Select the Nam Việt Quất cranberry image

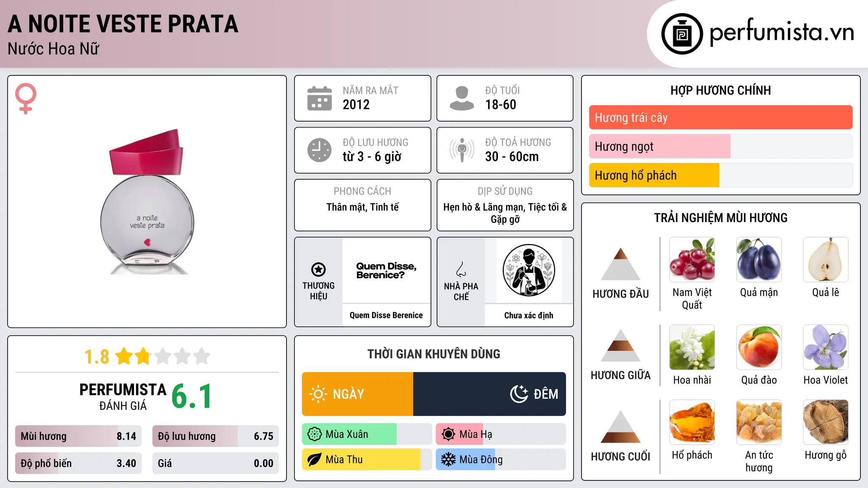692,260
